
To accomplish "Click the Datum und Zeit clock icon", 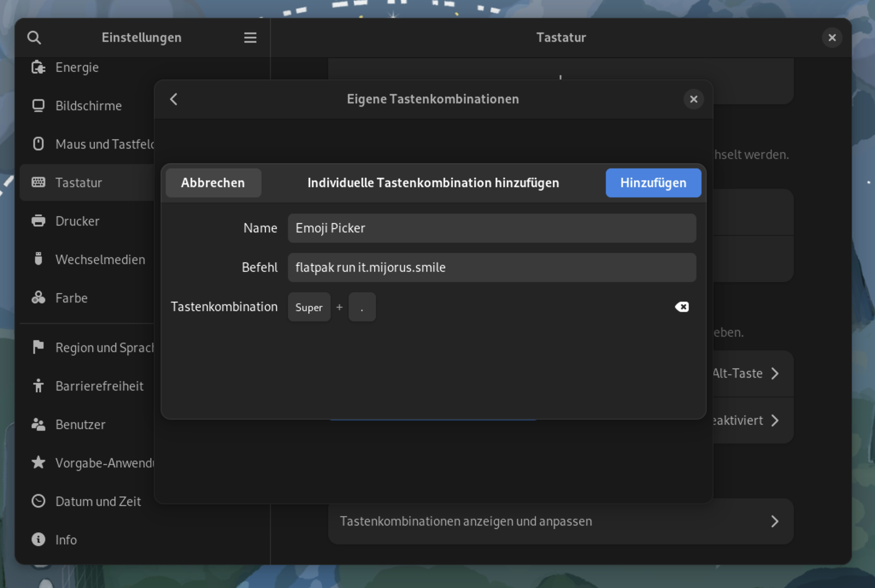I will pos(38,501).
